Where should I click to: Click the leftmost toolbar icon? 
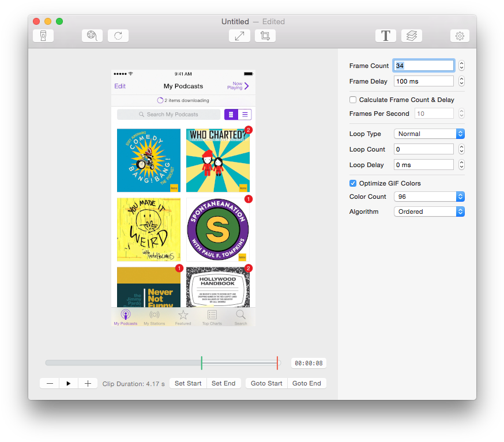tap(43, 36)
